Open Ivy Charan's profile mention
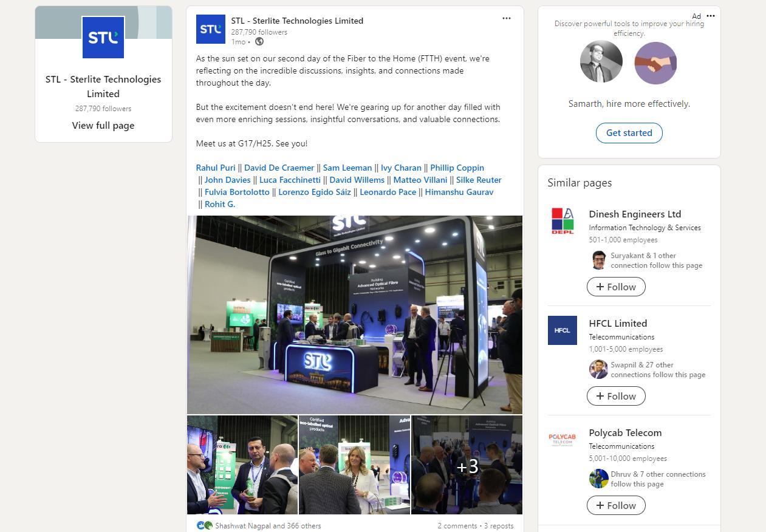 pos(401,168)
